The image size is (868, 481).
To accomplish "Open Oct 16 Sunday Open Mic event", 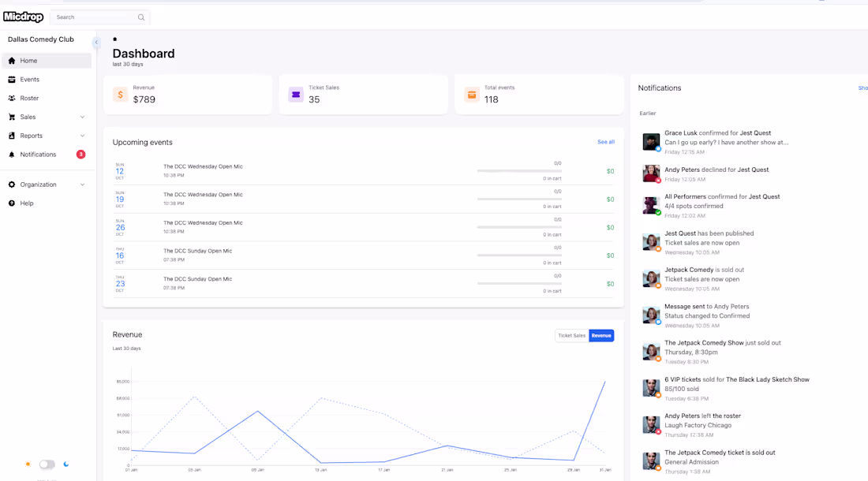I will coord(364,255).
